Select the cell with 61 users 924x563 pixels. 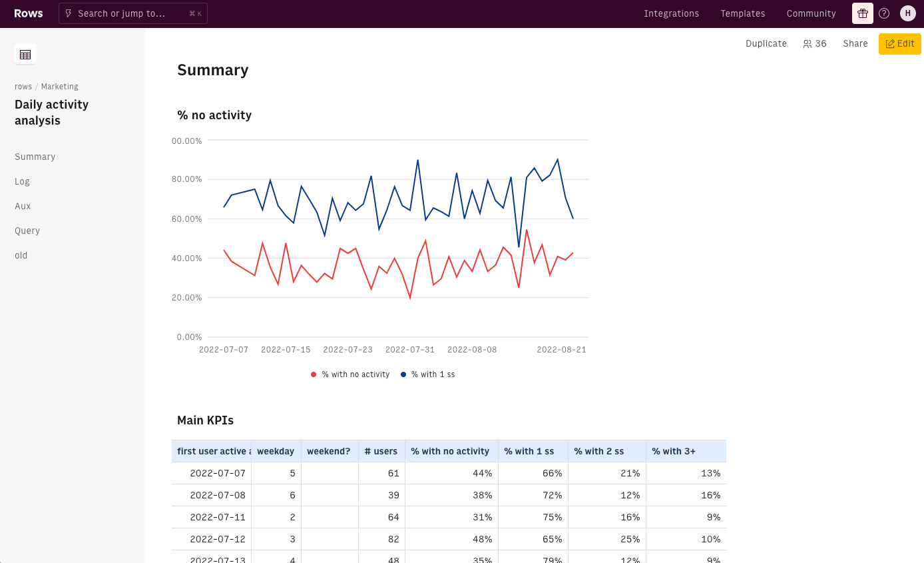[382, 473]
